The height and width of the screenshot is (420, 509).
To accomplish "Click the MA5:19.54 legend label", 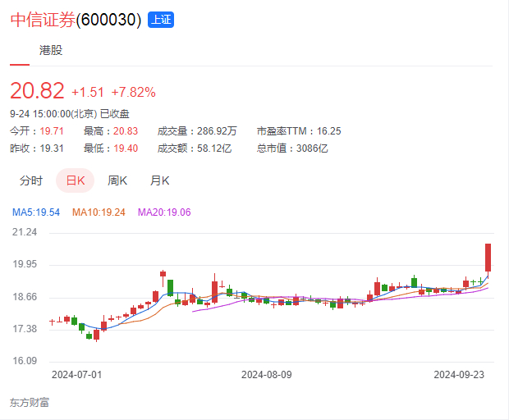I will 36,212.
